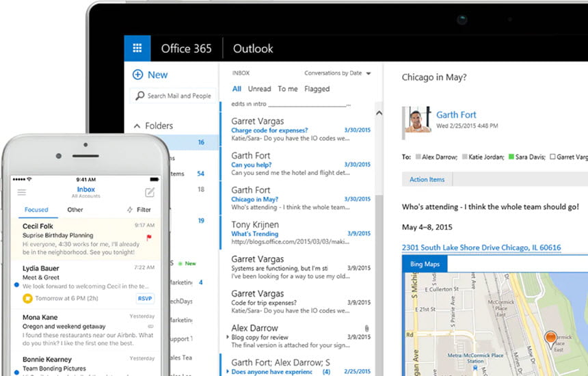
Task: Switch to the Focused tab on phone
Action: [36, 210]
